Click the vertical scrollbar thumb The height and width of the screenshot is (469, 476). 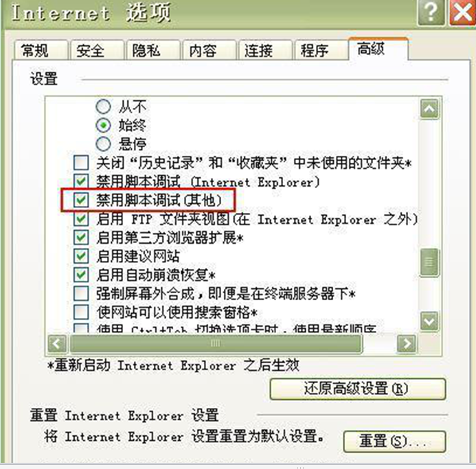click(429, 262)
